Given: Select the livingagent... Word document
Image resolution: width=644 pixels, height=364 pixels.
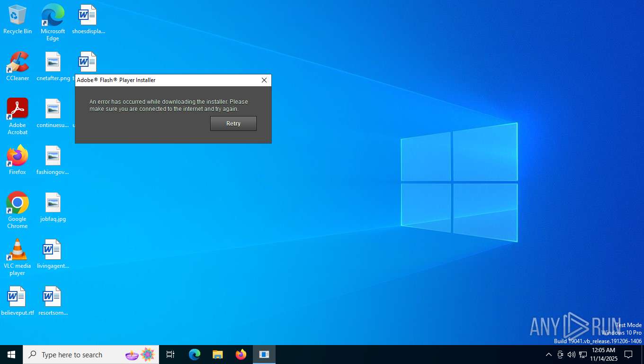Looking at the screenshot, I should 53,254.
